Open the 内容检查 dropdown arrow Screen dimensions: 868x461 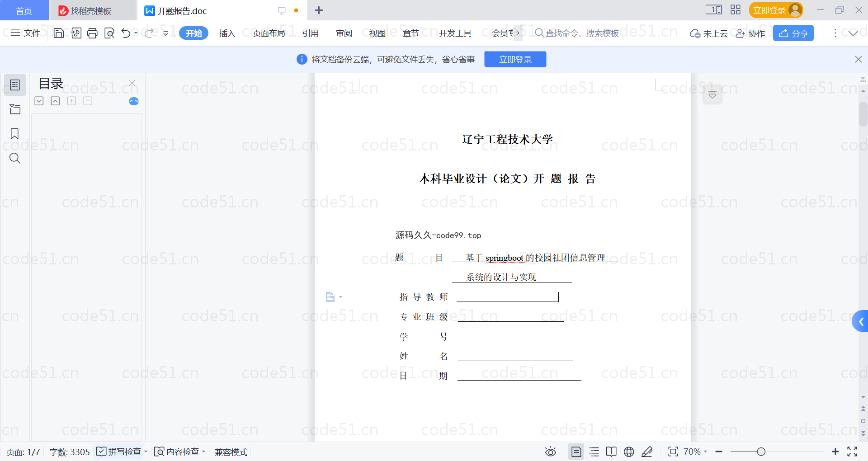204,452
